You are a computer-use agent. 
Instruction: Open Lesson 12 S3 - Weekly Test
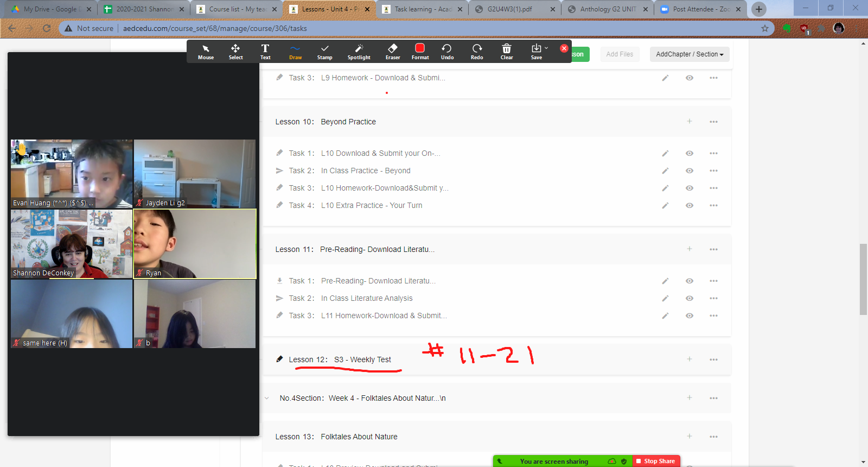tap(340, 359)
